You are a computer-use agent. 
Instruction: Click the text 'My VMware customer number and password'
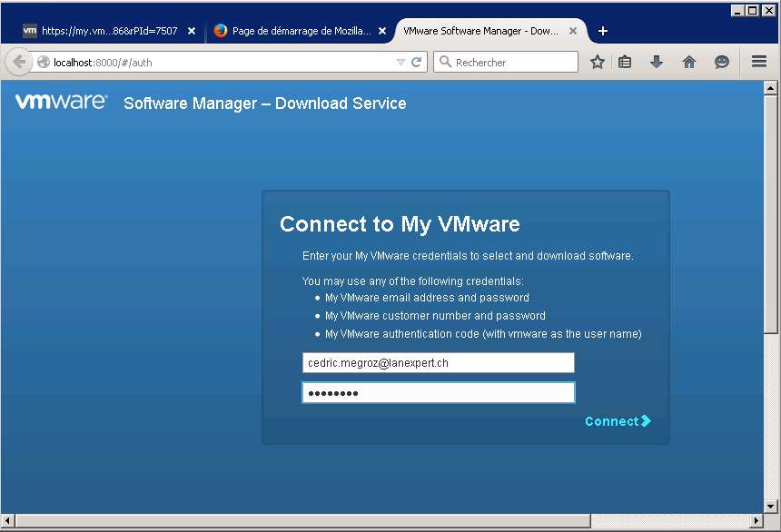(435, 316)
